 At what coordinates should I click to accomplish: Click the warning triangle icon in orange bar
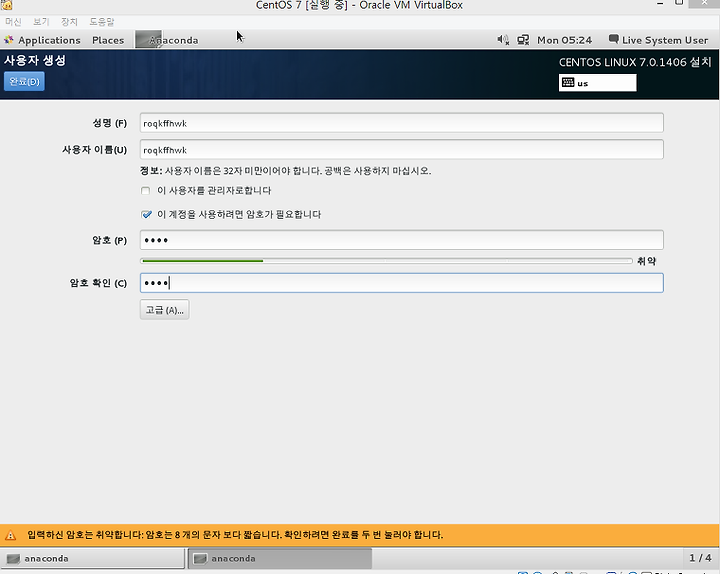tap(10, 535)
